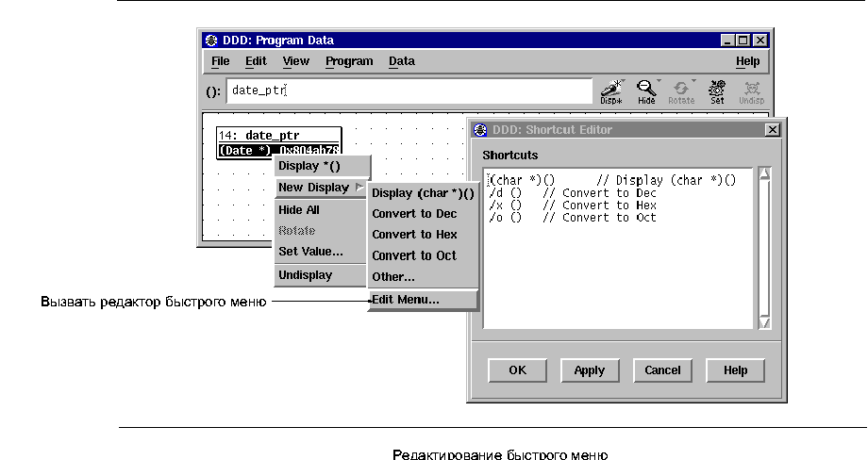Click the DDD bug icon in the Shortcut Editor title bar
Image resolution: width=868 pixels, height=460 pixels.
[x=480, y=130]
